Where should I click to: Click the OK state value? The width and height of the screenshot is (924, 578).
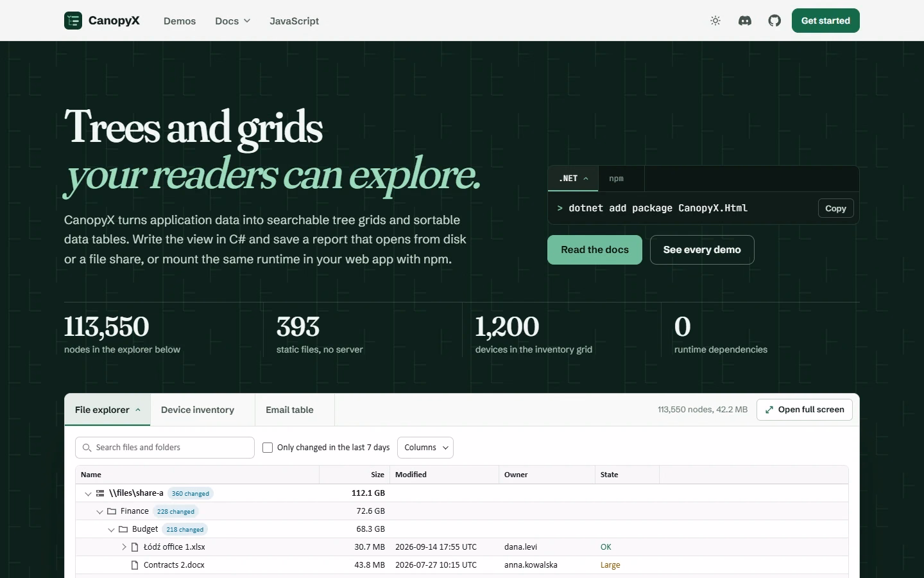coord(606,547)
